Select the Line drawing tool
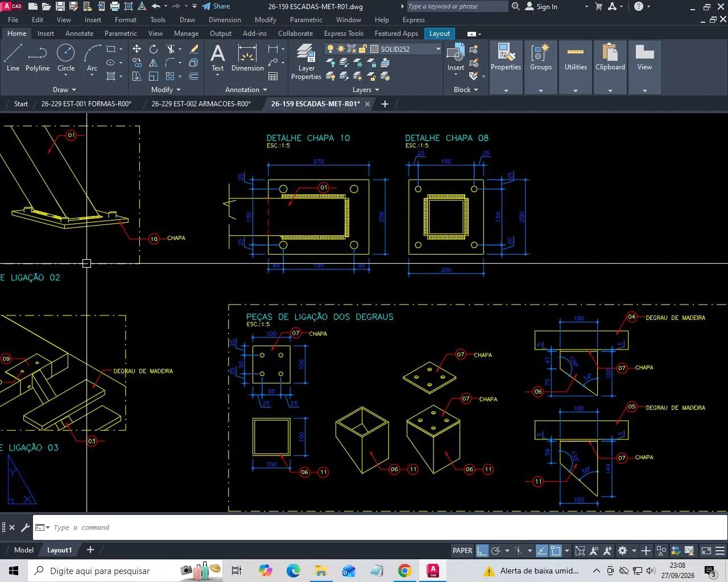 pyautogui.click(x=13, y=58)
